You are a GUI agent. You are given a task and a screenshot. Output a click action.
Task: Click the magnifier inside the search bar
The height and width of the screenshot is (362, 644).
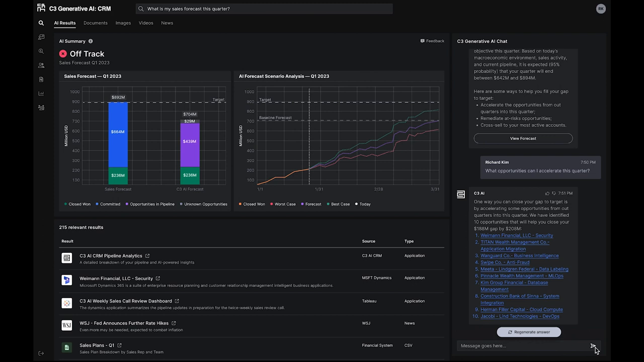(141, 9)
